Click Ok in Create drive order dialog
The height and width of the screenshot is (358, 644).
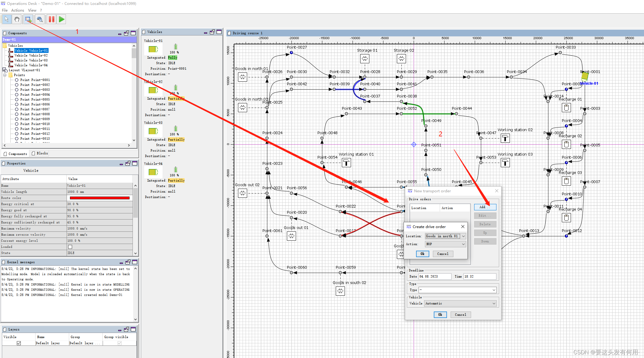click(422, 254)
